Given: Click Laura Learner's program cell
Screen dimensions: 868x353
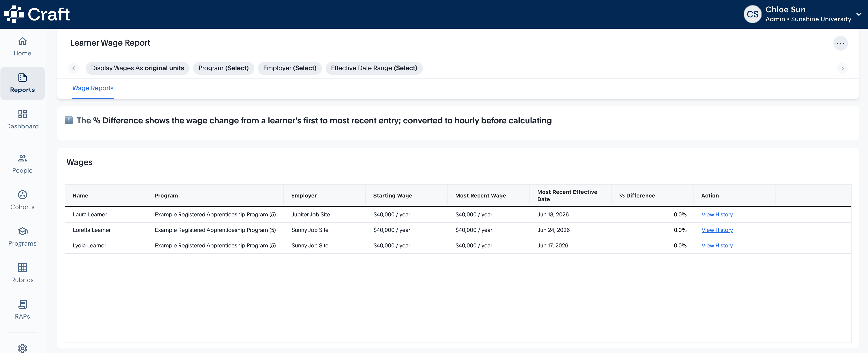Looking at the screenshot, I should (x=215, y=214).
